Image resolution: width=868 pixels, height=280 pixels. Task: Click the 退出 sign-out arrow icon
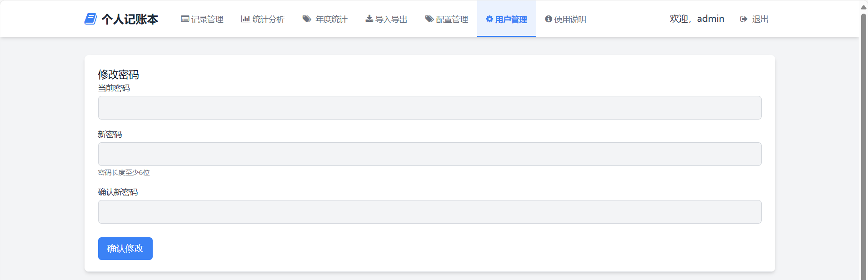click(x=744, y=19)
